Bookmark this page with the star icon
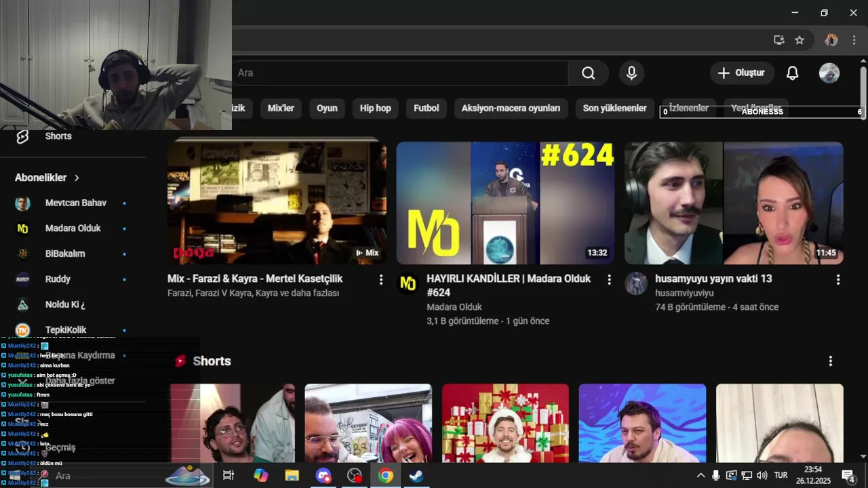The image size is (868, 488). point(800,40)
